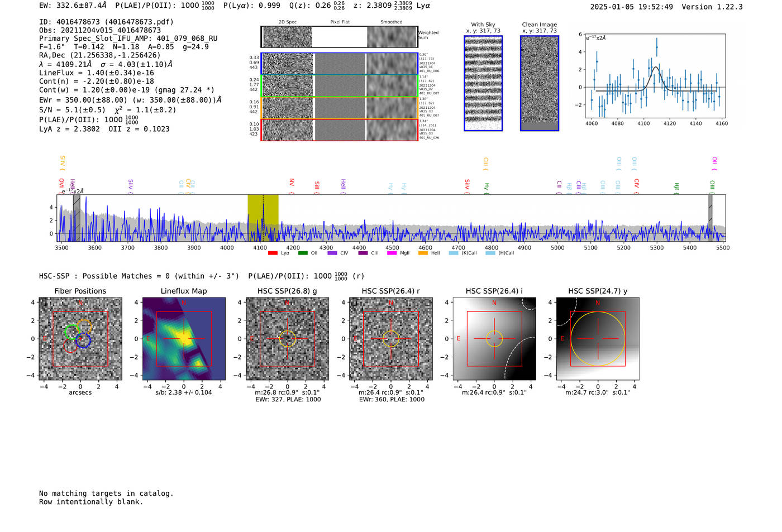Click the EW: 332.6±87.4Å header value
Screen dimensions: 782x532
pyautogui.click(x=73, y=6)
